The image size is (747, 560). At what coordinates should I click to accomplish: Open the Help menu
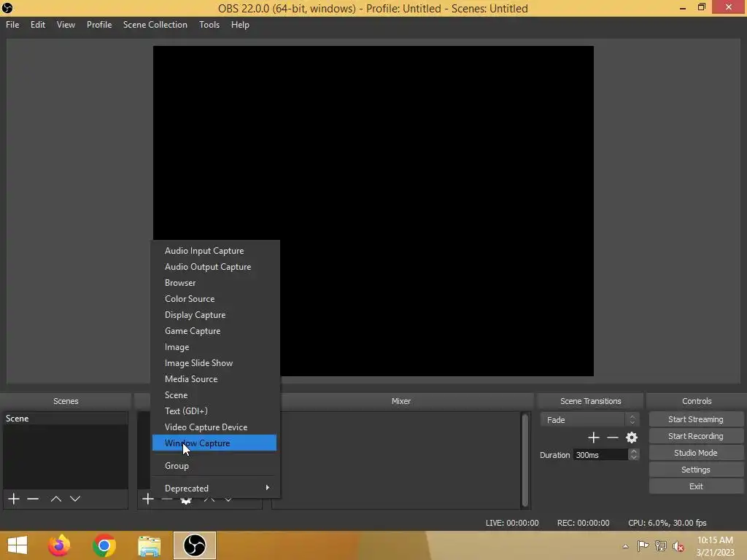pyautogui.click(x=240, y=25)
